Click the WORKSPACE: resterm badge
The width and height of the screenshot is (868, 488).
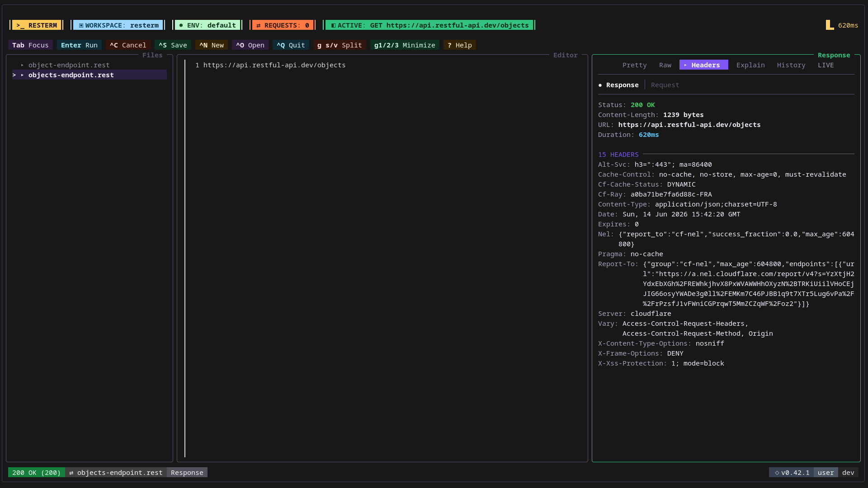coord(118,25)
